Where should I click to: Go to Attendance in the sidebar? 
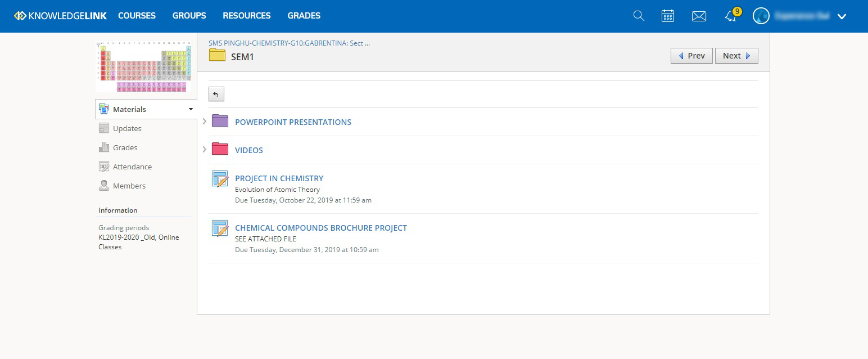tap(132, 167)
